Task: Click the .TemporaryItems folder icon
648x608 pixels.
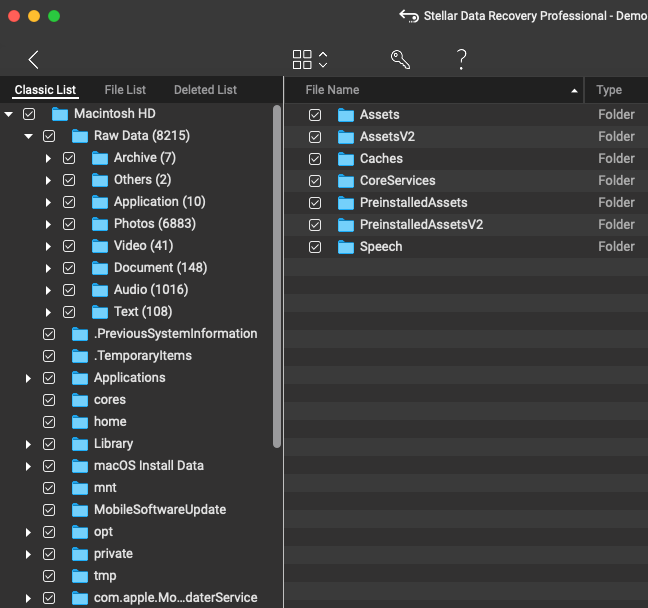Action: pos(80,356)
